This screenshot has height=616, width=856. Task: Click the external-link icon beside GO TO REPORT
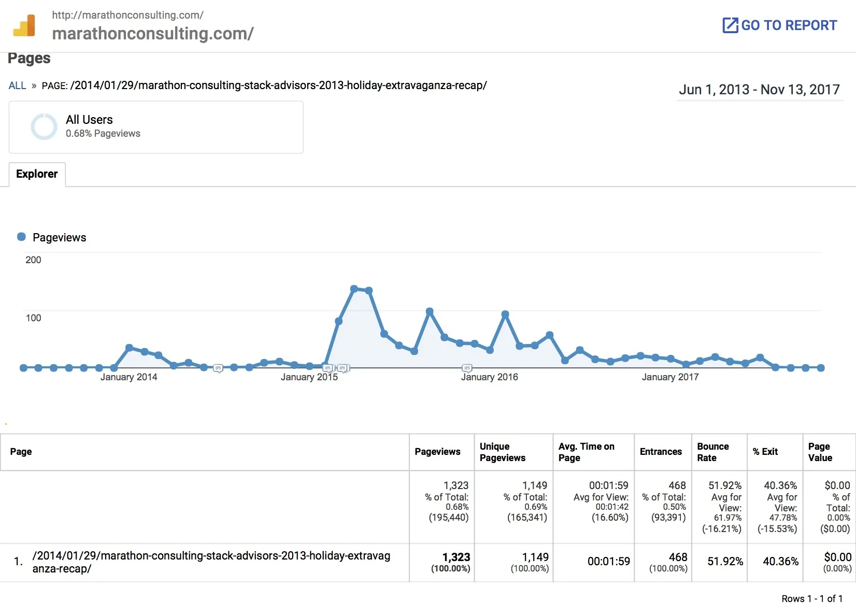tap(730, 24)
